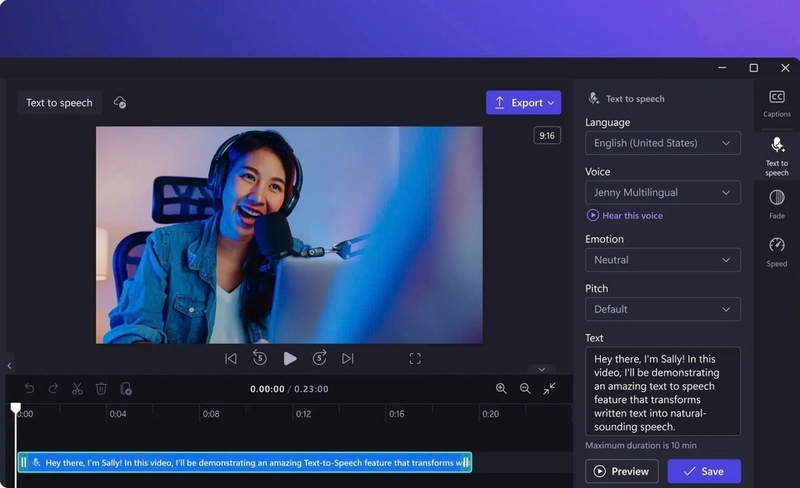Click the 0:20 mark on timeline ruler
Screen dimensions: 800x488
(490, 414)
